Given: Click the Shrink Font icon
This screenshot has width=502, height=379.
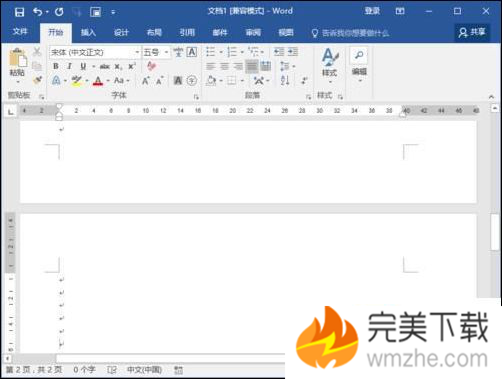Looking at the screenshot, I should point(160,81).
